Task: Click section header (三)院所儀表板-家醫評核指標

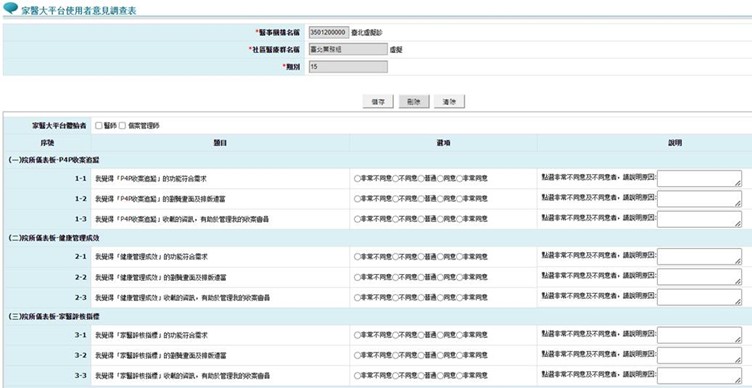Action: click(54, 317)
